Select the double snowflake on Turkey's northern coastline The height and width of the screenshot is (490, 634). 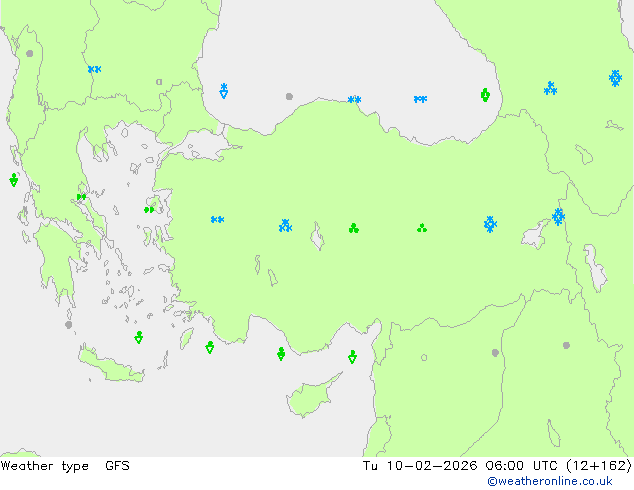point(354,99)
